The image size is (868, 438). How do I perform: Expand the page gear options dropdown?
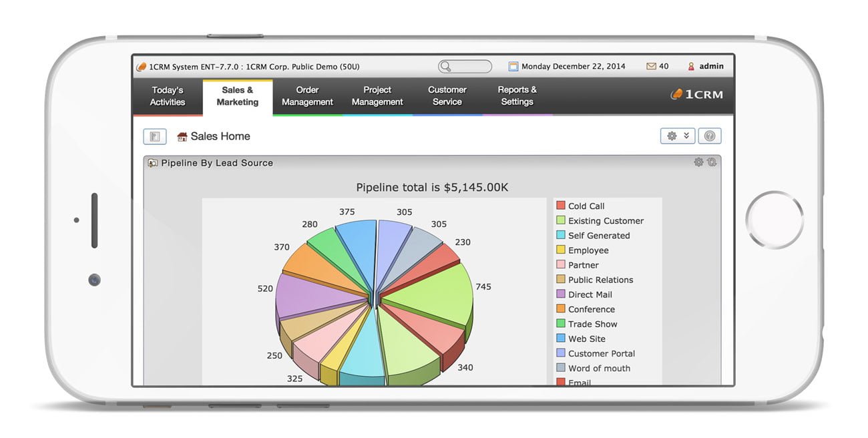point(678,136)
